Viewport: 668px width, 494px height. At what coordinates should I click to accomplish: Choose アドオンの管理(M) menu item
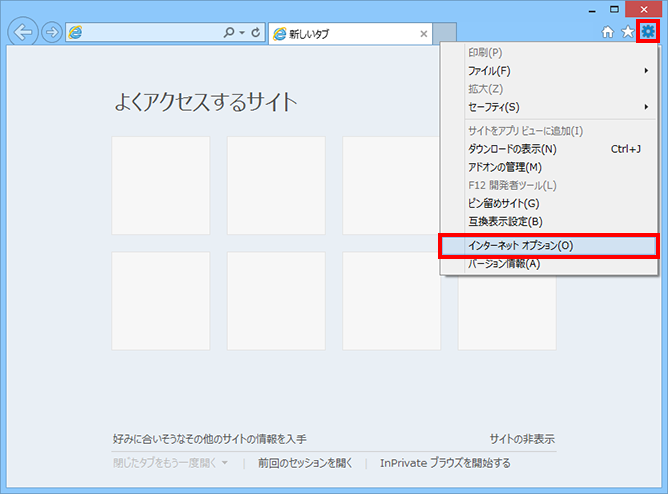pyautogui.click(x=505, y=167)
